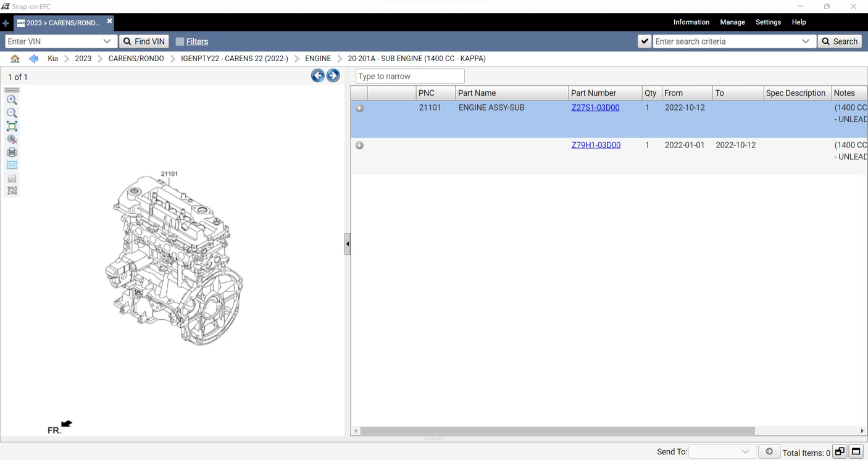Print the engine diagram
The width and height of the screenshot is (868, 460).
pos(12,153)
